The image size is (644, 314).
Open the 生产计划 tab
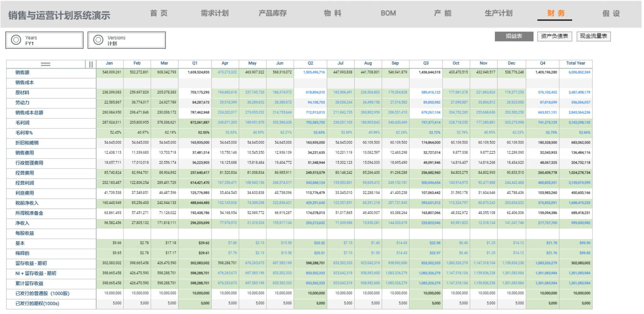pos(498,13)
